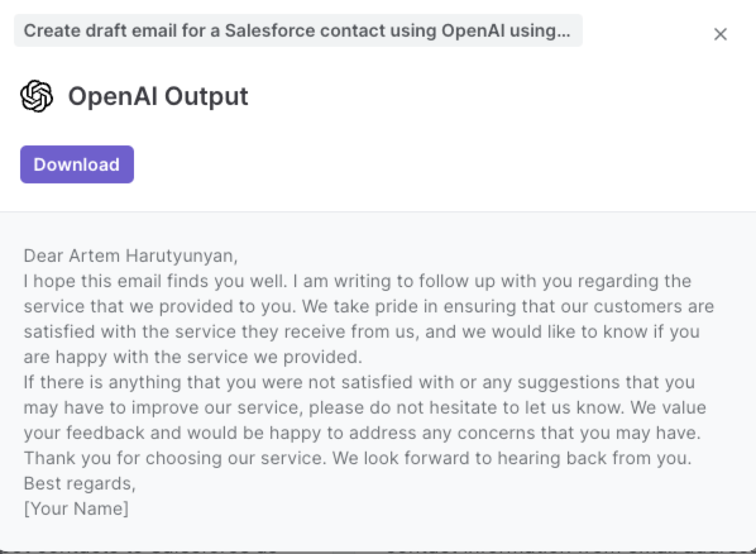The height and width of the screenshot is (554, 756).
Task: Dismiss the modal using the close icon
Action: click(x=721, y=34)
